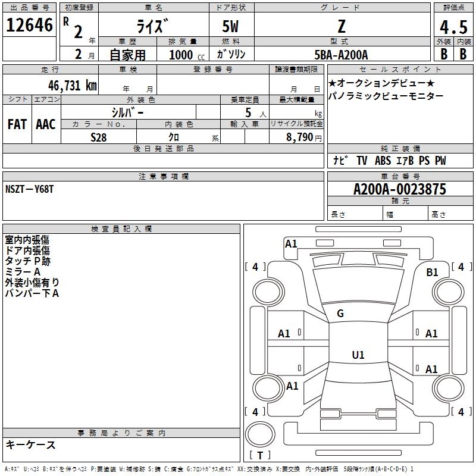The image size is (476, 476).
Task: Click the inspector note 外装小傷有り
Action: click(32, 283)
